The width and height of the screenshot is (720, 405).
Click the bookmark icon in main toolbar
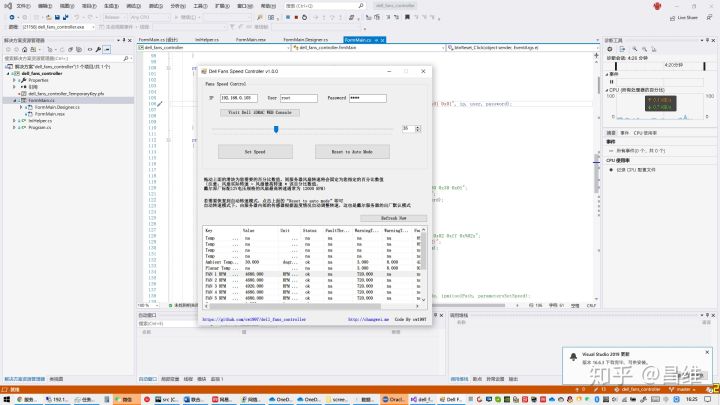407,17
